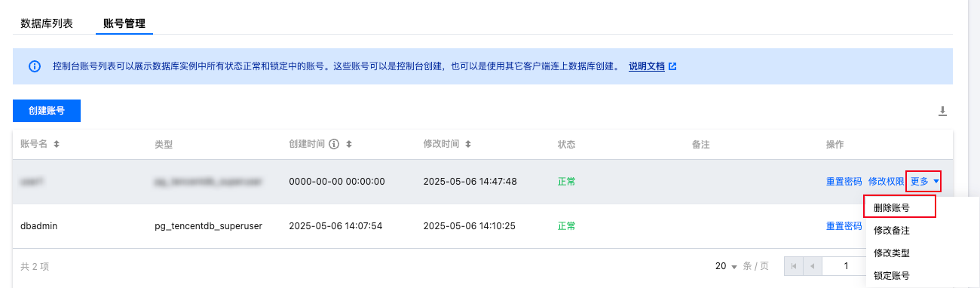This screenshot has width=980, height=288.
Task: Click the download list icon
Action: pyautogui.click(x=942, y=111)
